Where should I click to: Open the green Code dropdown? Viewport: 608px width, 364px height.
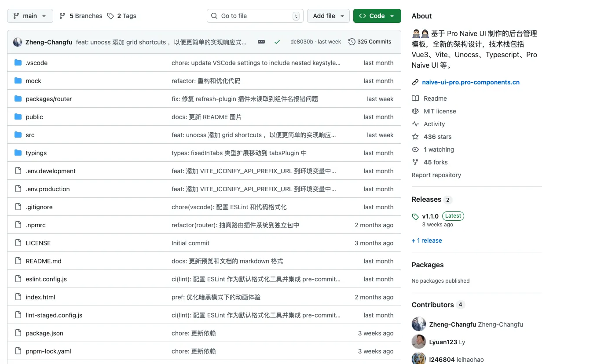377,15
